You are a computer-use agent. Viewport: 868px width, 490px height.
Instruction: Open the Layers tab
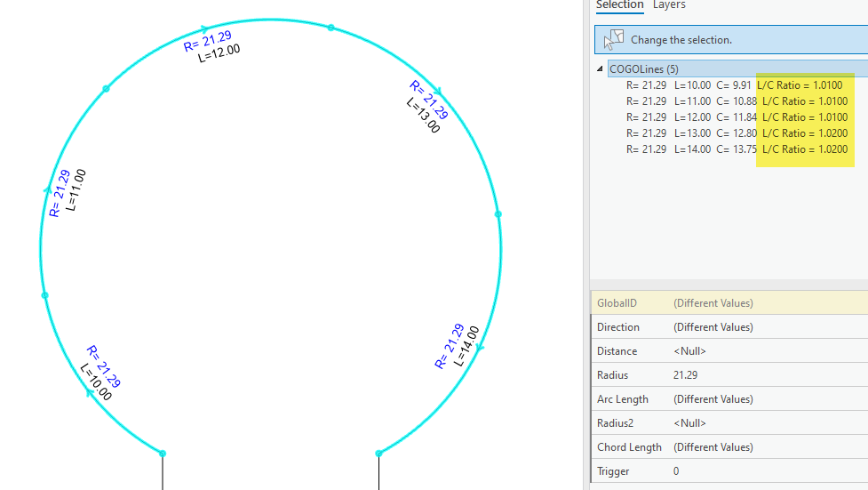(669, 5)
